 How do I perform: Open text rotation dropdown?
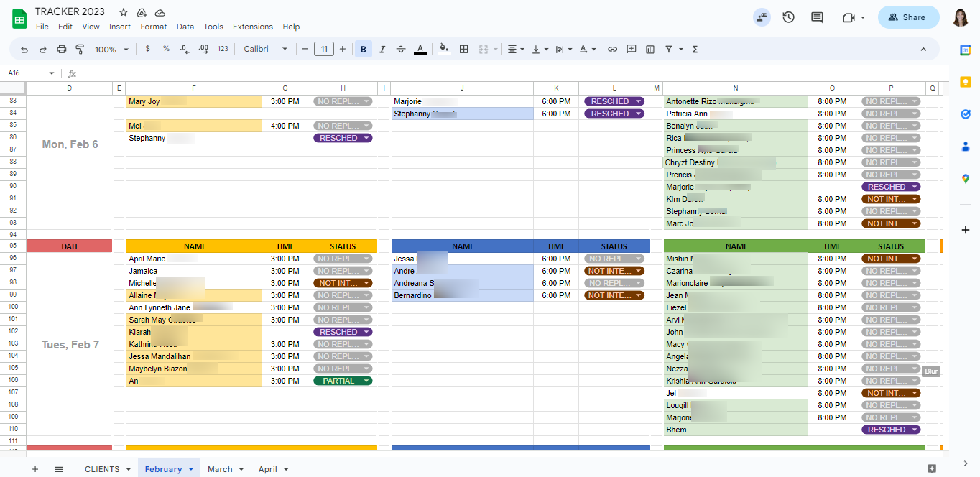(587, 50)
